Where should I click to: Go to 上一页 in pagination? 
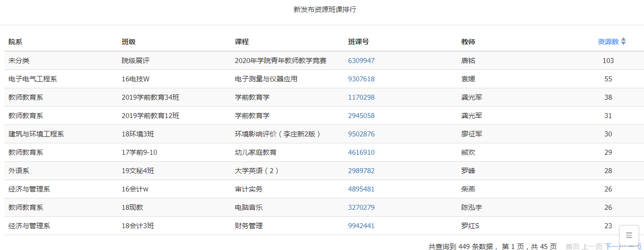point(592,246)
